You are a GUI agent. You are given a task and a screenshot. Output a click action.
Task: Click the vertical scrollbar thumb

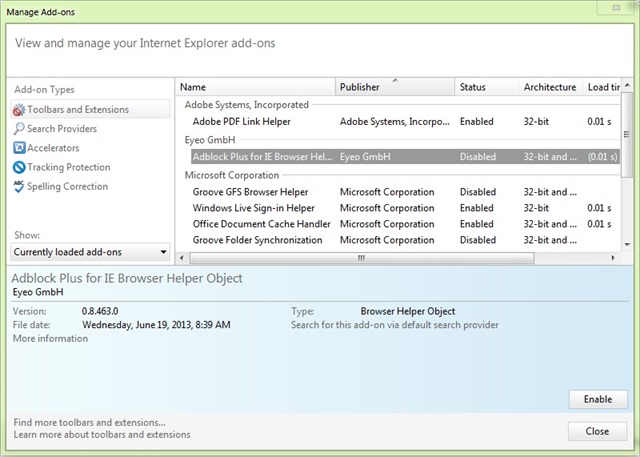(x=627, y=135)
